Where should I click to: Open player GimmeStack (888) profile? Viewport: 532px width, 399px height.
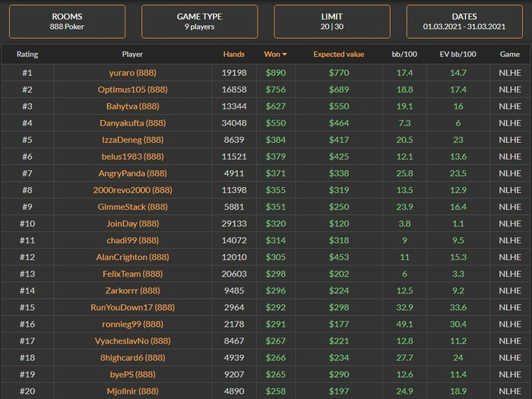click(x=133, y=207)
